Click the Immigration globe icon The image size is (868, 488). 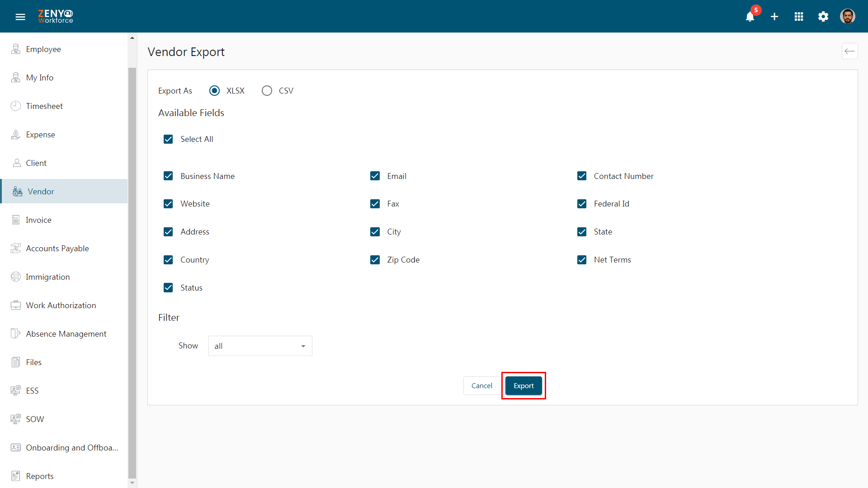[x=16, y=277]
